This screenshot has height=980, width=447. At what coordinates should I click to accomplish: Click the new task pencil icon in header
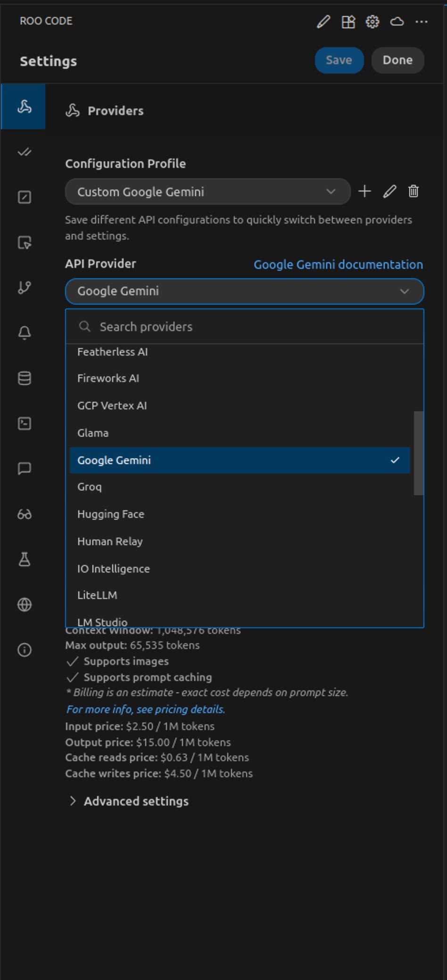(323, 22)
